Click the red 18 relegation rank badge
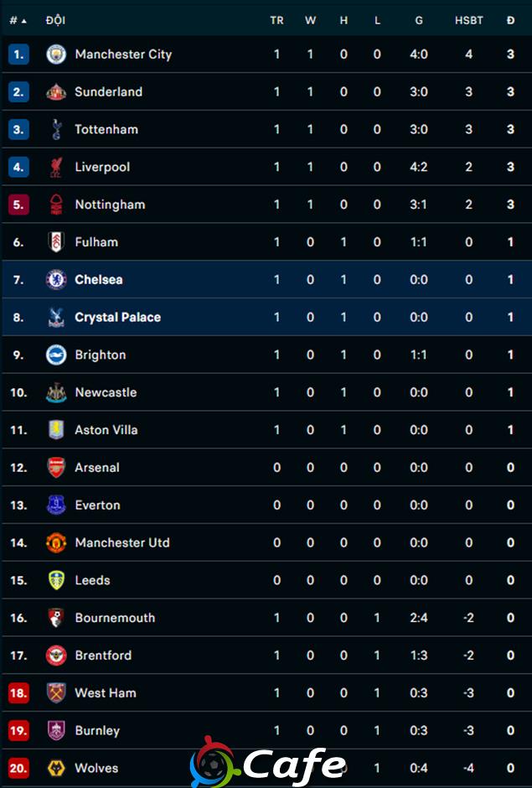The width and height of the screenshot is (532, 788). [18, 693]
